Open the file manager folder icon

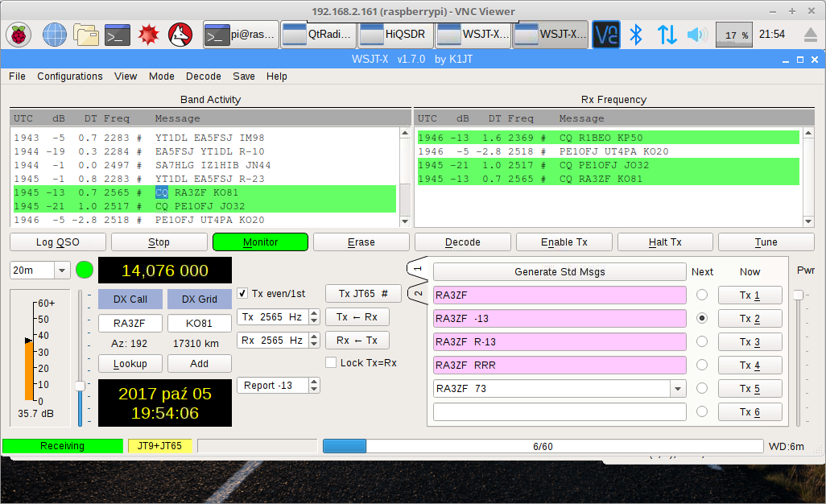86,35
